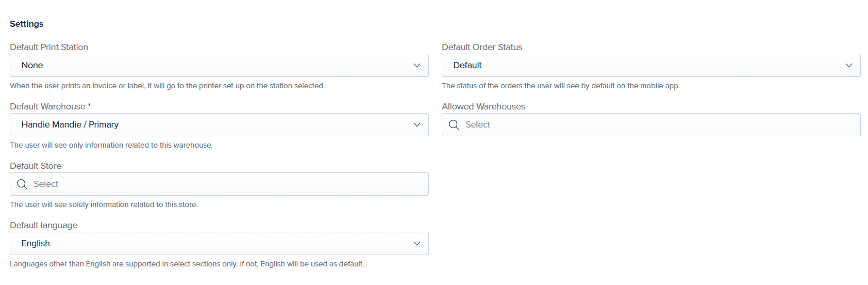Screen dimensions: 868x285
Task: Click the help text about mobile app order status
Action: pyautogui.click(x=561, y=86)
